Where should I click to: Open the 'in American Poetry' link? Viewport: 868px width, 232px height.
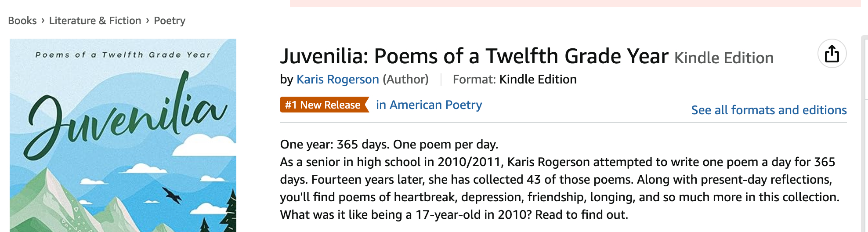click(429, 105)
